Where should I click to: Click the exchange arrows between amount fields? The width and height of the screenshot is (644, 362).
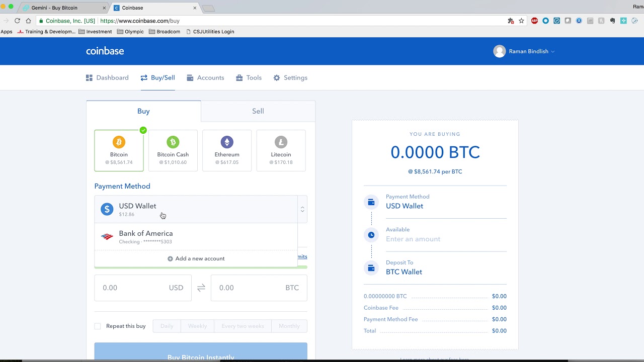coord(201,288)
